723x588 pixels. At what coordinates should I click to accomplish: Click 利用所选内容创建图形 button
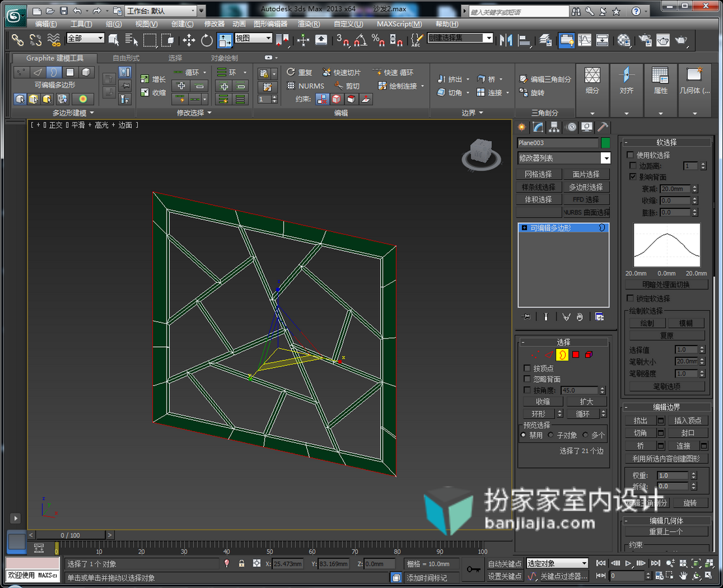[x=666, y=459]
